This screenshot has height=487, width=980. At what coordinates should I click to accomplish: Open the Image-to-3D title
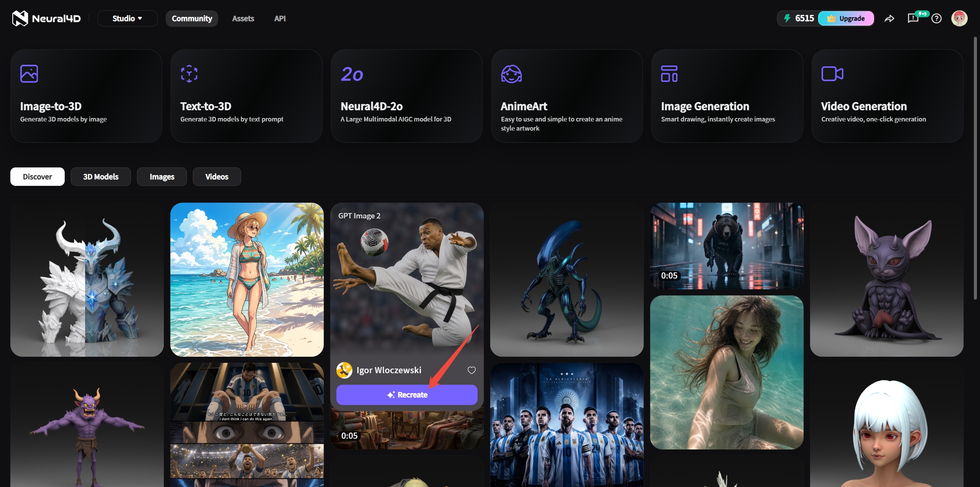51,106
